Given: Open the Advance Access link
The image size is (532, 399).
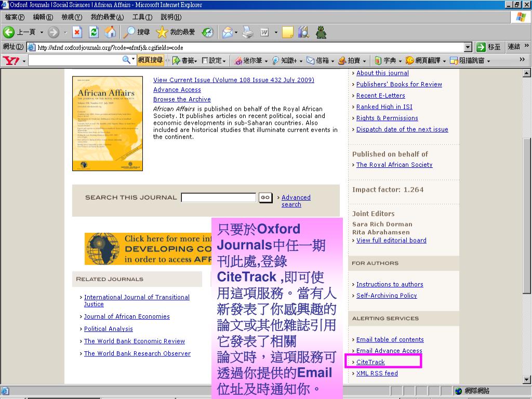Looking at the screenshot, I should (177, 89).
